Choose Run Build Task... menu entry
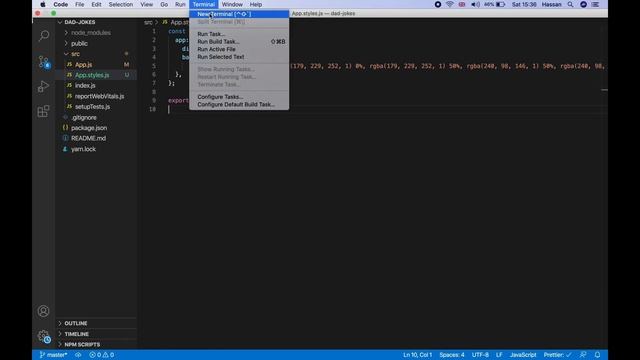This screenshot has height=360, width=640. point(239,42)
